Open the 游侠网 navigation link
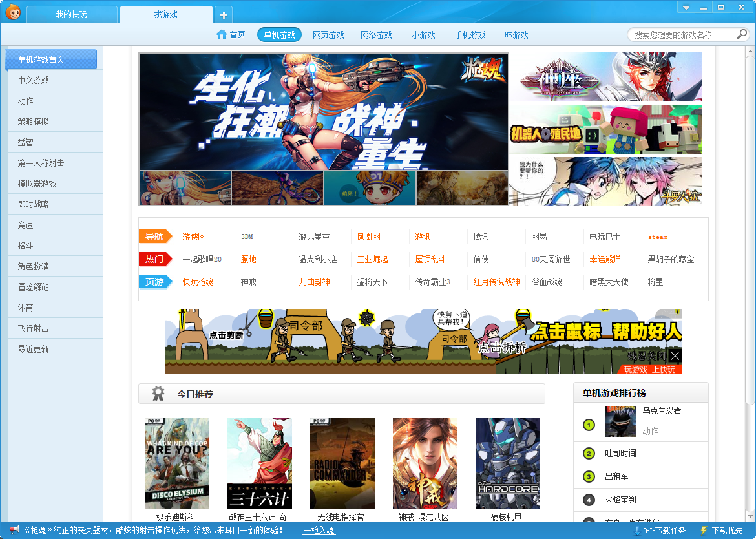Image resolution: width=756 pixels, height=539 pixels. (194, 237)
